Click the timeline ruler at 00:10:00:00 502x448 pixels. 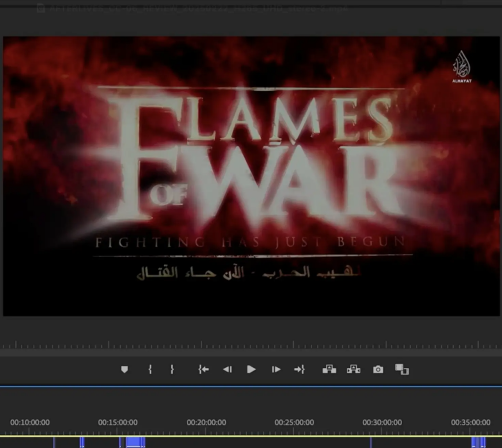click(30, 423)
